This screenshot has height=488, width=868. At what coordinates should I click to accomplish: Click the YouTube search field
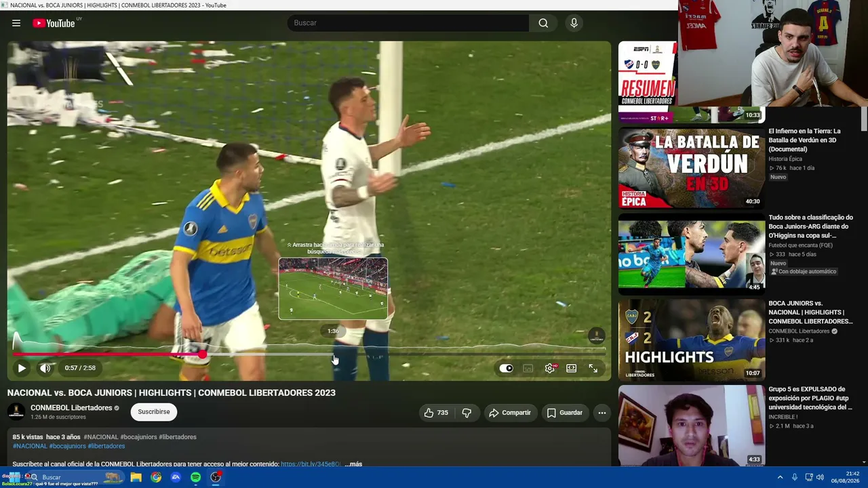pos(408,23)
